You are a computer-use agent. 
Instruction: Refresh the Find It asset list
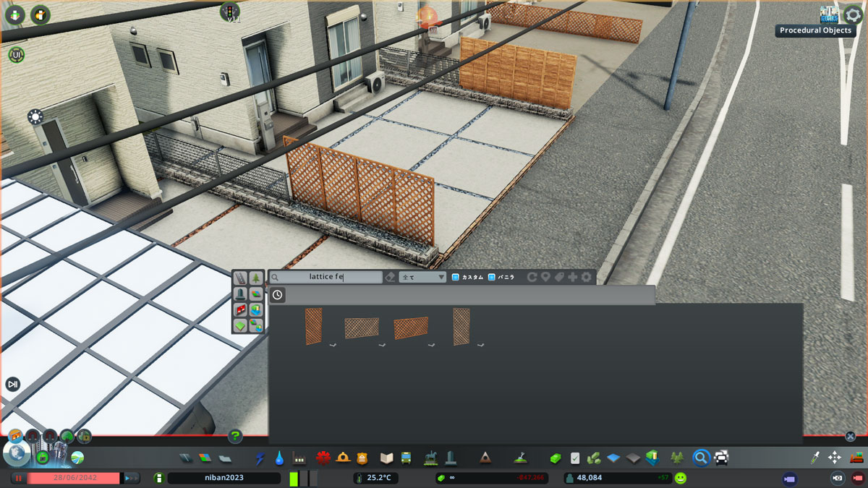pos(532,276)
